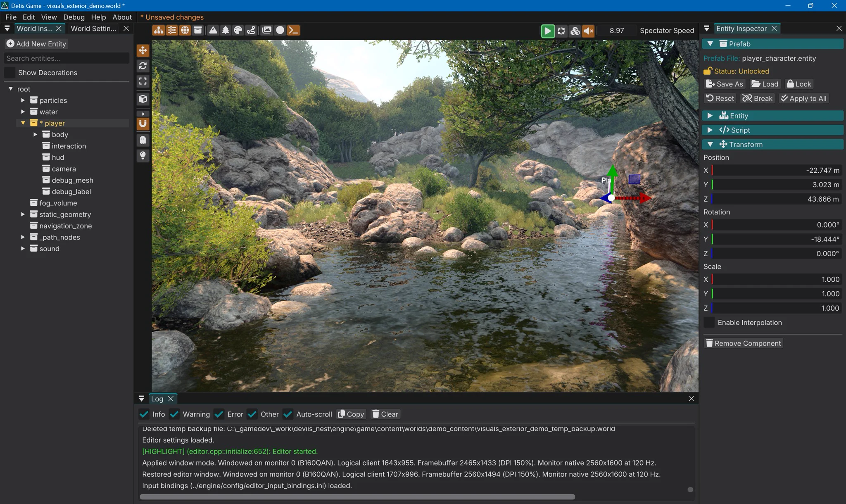Expand the water tree node

[23, 112]
